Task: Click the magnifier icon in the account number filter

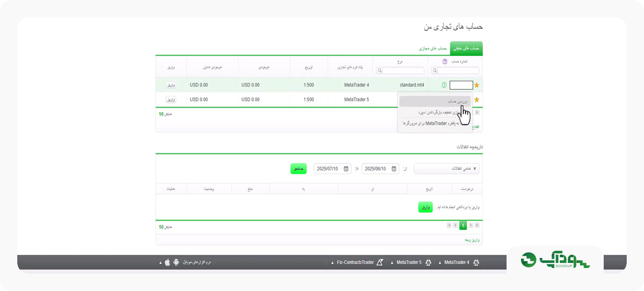Action: click(435, 70)
